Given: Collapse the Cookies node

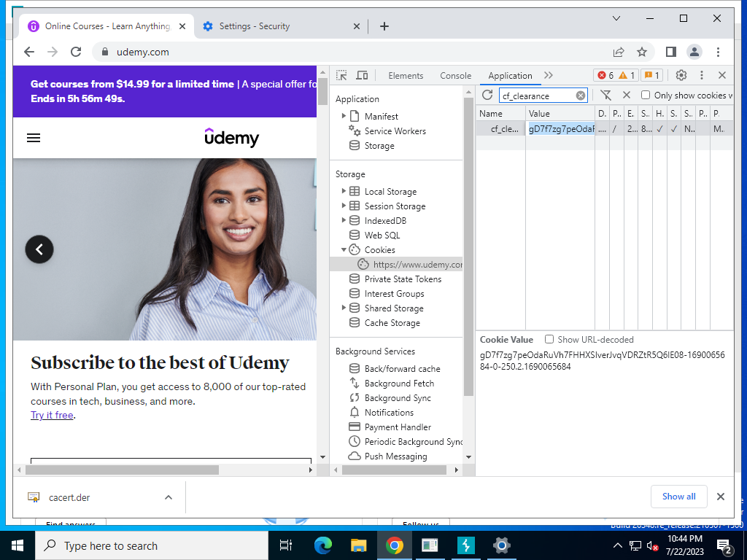Looking at the screenshot, I should (344, 249).
